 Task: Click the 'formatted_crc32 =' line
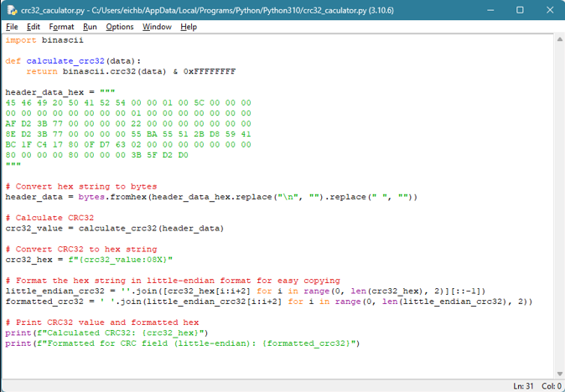click(x=269, y=302)
